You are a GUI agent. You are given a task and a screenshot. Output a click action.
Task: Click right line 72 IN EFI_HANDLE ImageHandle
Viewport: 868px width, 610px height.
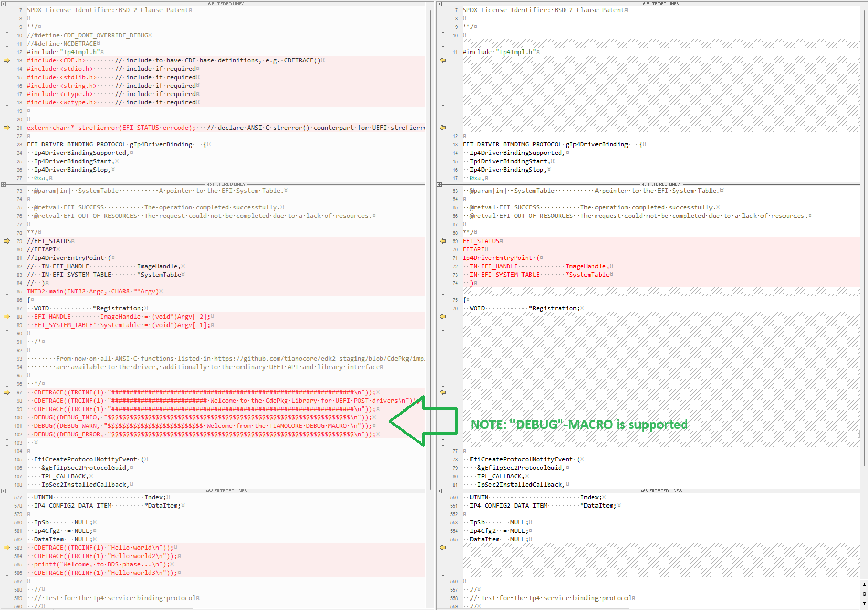tap(541, 266)
